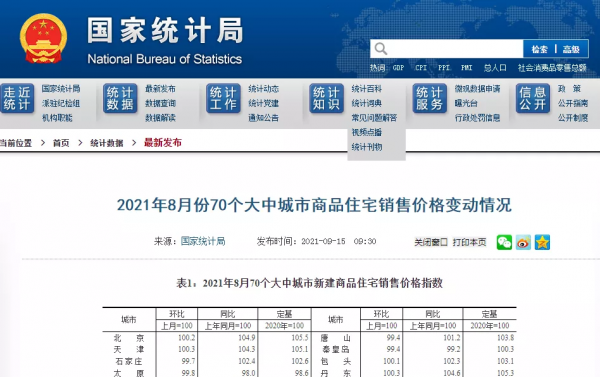The width and height of the screenshot is (600, 377).
Task: Open 数据查询 menu link
Action: [160, 103]
